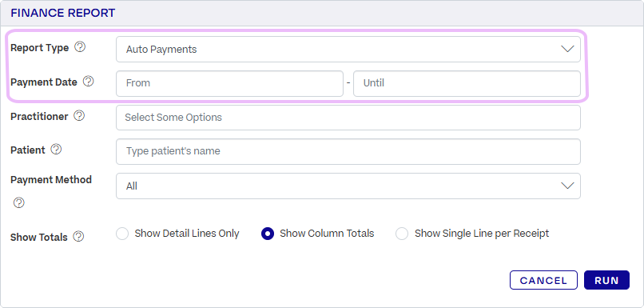Run the finance report
Image resolution: width=644 pixels, height=308 pixels.
(606, 280)
